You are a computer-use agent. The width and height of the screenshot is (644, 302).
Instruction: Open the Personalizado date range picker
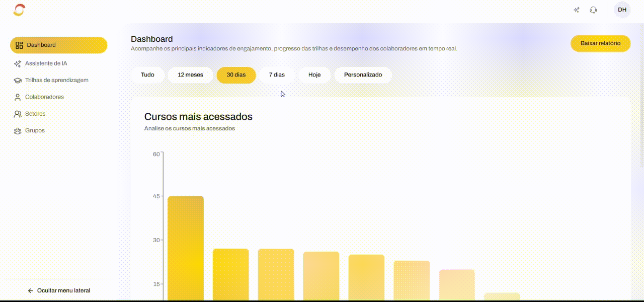[363, 75]
